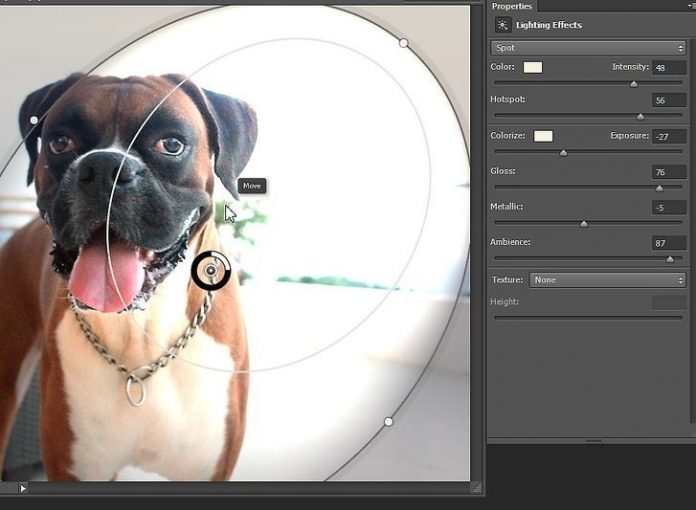Click the spotlight center intensity ring
696x510 pixels.
click(x=211, y=271)
